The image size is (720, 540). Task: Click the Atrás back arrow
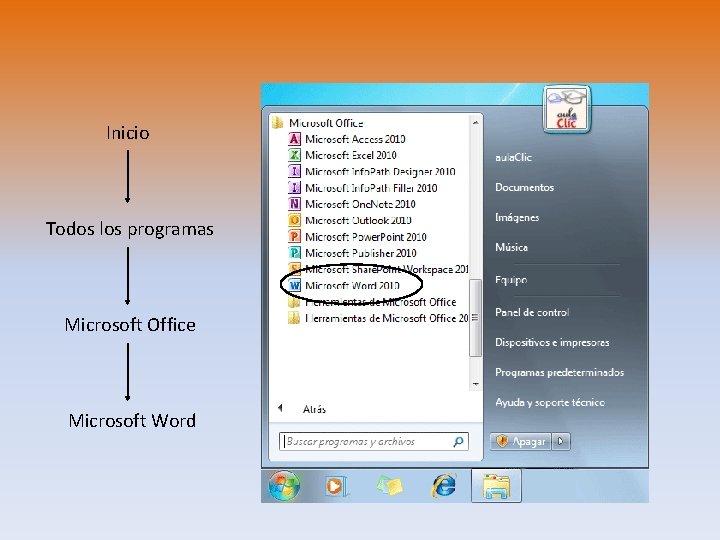(280, 408)
